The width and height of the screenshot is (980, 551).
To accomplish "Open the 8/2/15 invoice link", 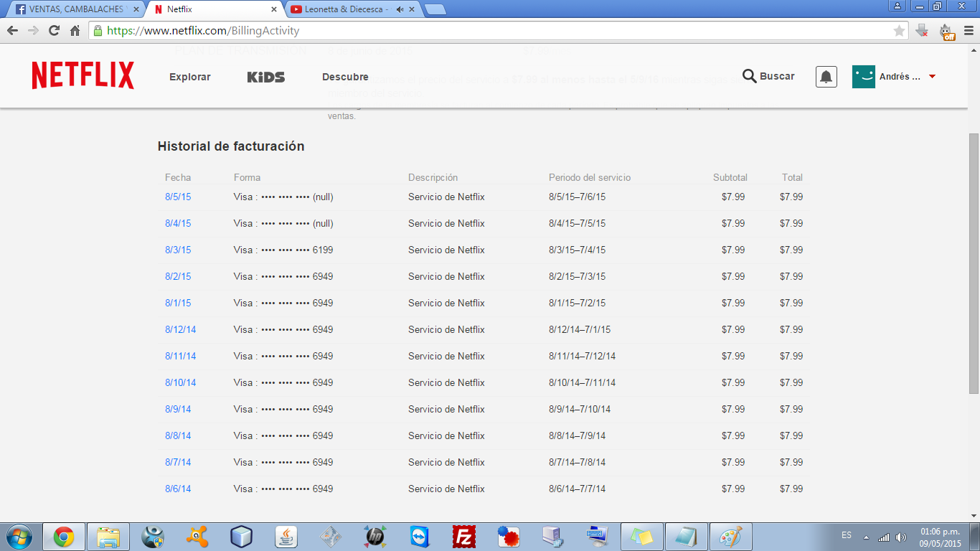I will click(x=178, y=276).
